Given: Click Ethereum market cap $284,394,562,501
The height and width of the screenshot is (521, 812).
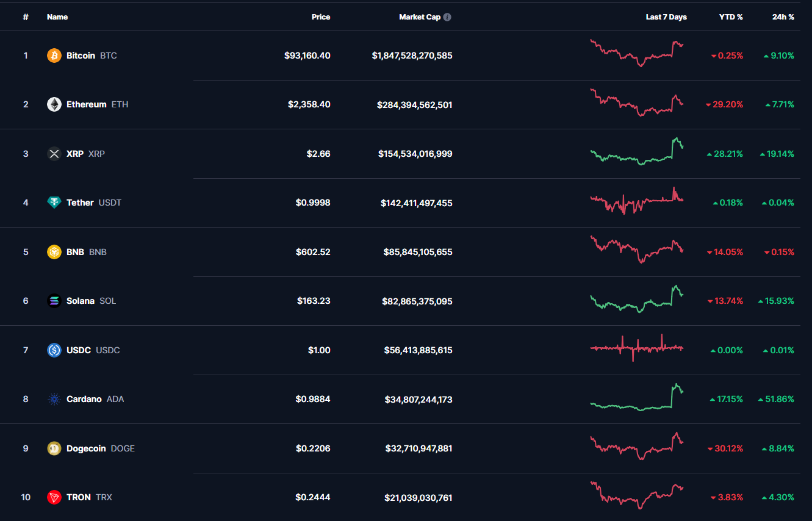Looking at the screenshot, I should 415,105.
